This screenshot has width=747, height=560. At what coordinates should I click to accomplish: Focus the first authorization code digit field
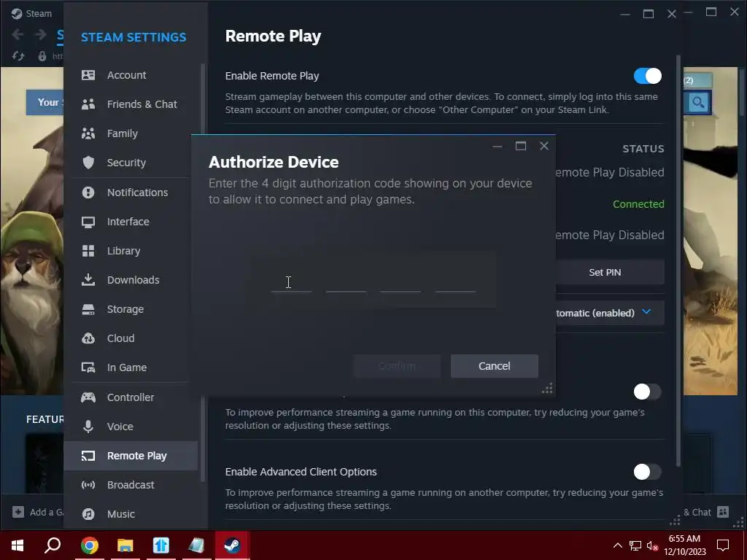click(x=292, y=281)
